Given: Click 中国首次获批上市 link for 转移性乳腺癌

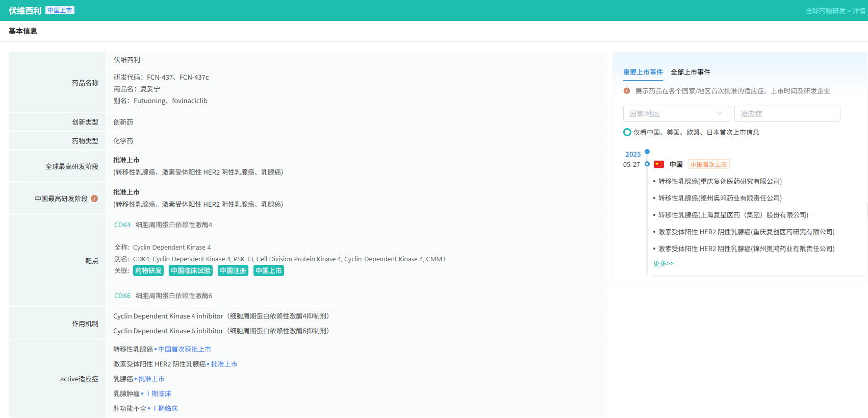Looking at the screenshot, I should tap(185, 349).
